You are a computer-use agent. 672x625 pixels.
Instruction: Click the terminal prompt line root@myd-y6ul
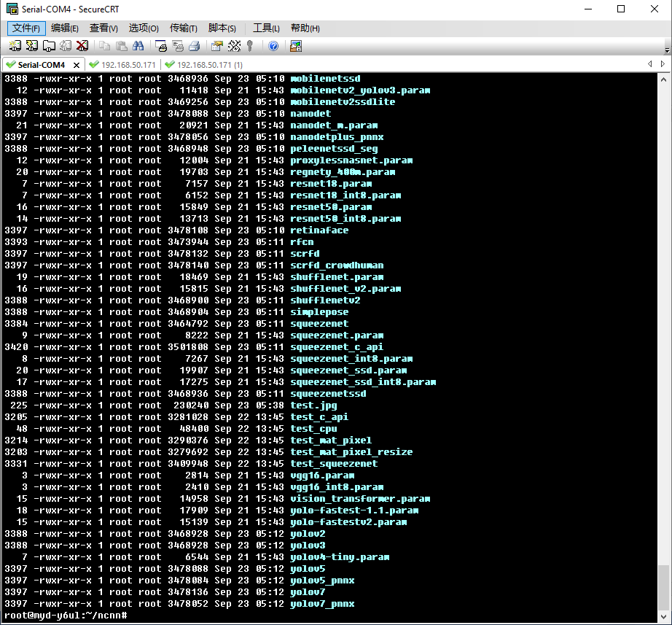click(x=66, y=616)
